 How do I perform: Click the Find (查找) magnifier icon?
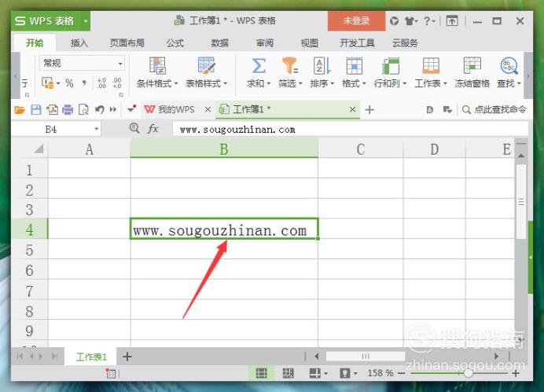click(509, 66)
